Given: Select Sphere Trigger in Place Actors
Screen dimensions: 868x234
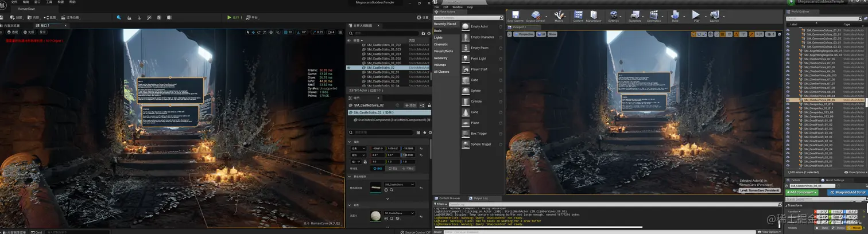Looking at the screenshot, I should pyautogui.click(x=482, y=145).
